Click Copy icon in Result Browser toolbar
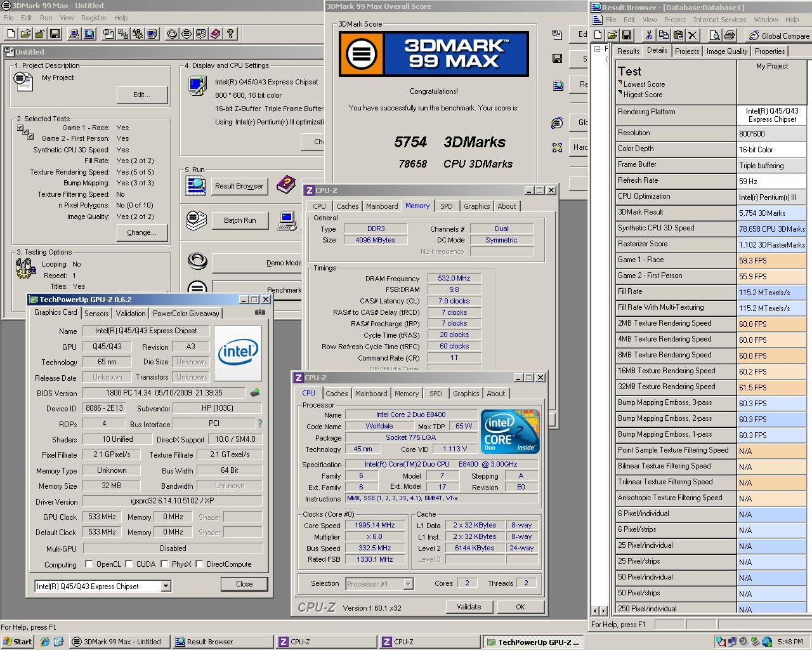The width and height of the screenshot is (812, 650). click(664, 36)
